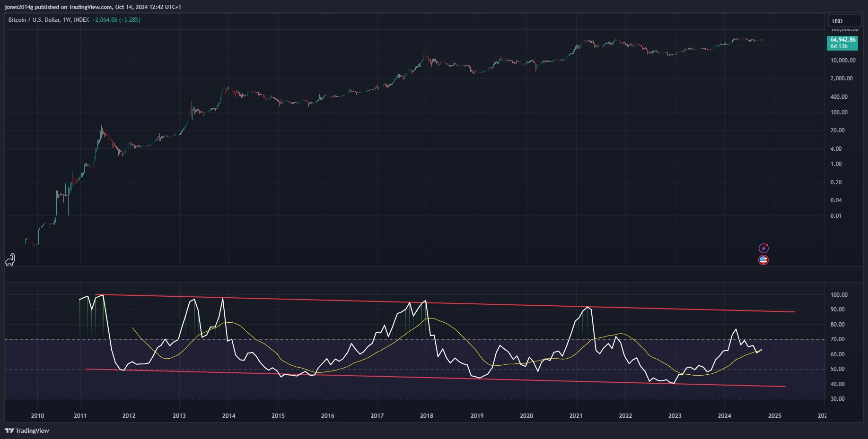
Task: Click the dinosaur icon at chart's left edge
Action: coord(10,259)
